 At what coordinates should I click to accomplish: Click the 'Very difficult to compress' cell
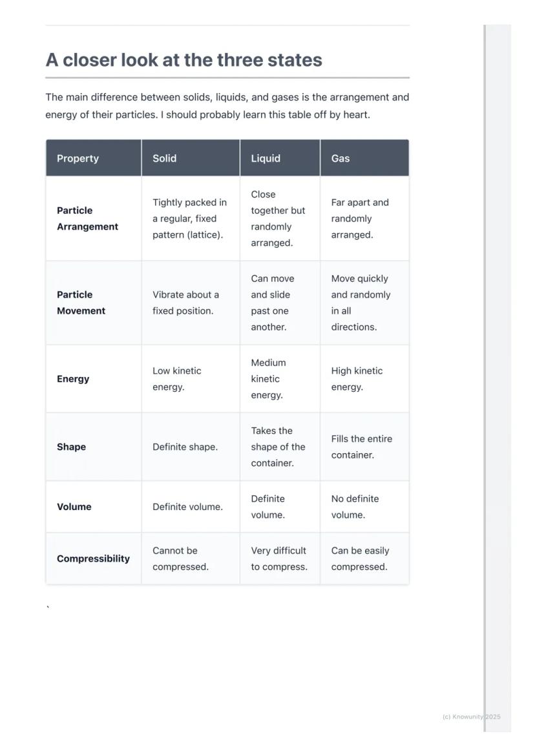point(278,558)
